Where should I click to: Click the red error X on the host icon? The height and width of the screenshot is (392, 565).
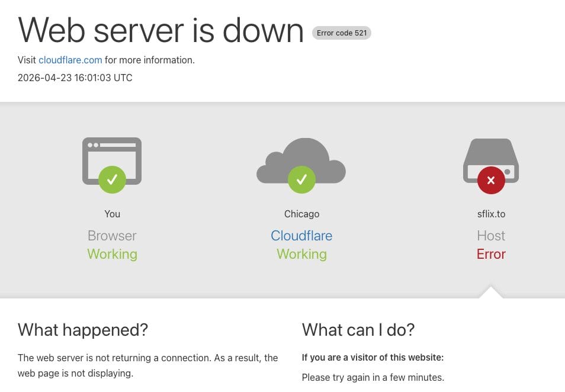point(490,180)
